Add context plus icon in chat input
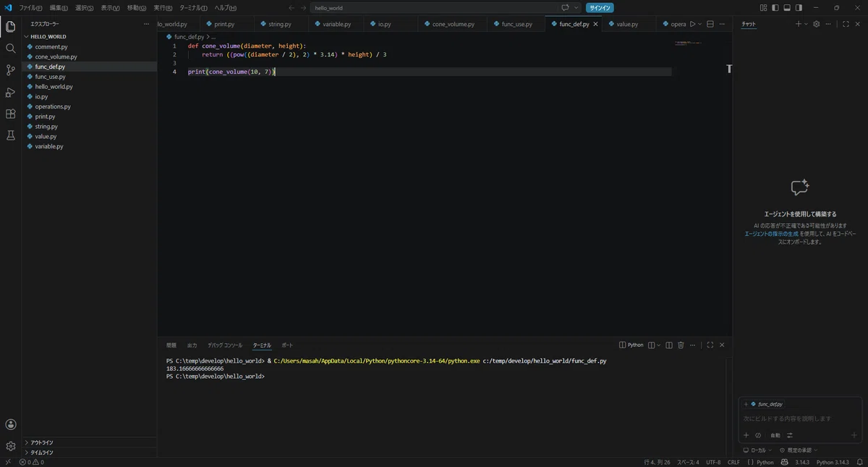Screen dimensions: 868x467 click(x=746, y=435)
